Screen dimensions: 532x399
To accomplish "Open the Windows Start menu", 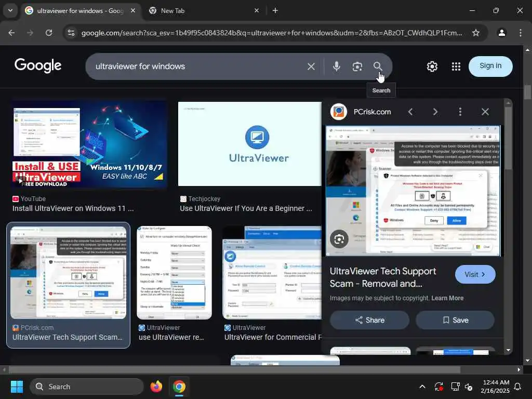I will click(x=17, y=387).
